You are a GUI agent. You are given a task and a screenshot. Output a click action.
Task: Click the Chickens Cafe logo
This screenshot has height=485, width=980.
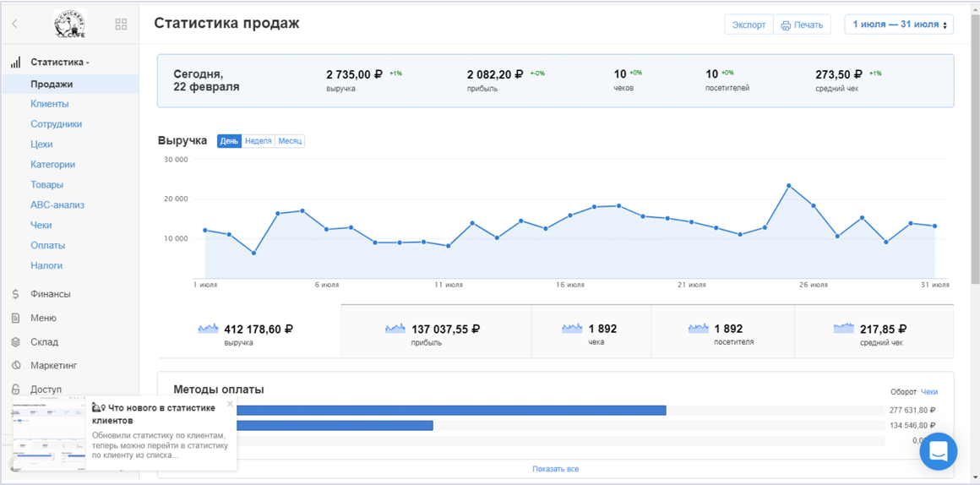point(70,24)
